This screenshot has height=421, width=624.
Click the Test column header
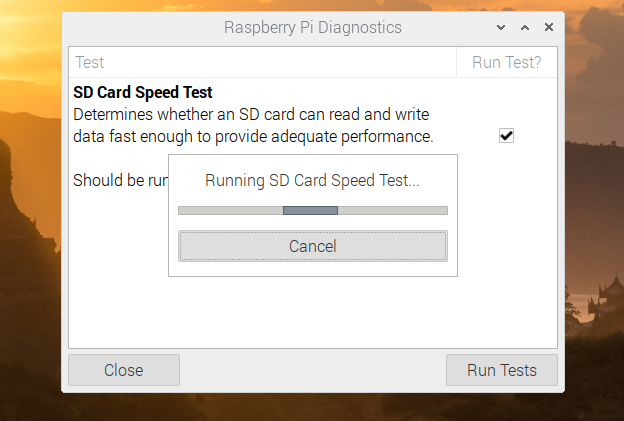coord(262,62)
